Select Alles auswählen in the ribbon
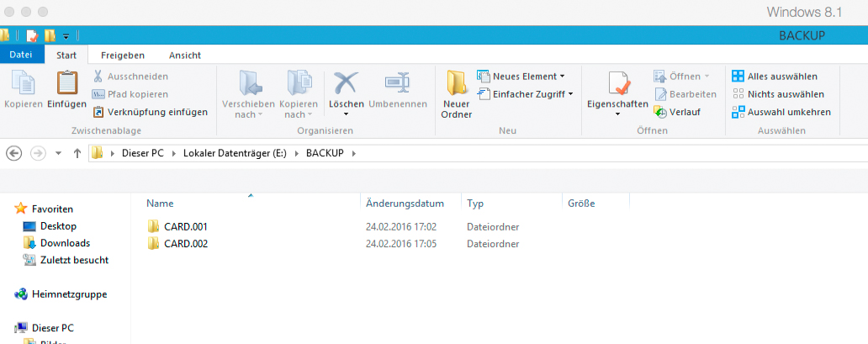The width and height of the screenshot is (868, 344). (x=775, y=77)
